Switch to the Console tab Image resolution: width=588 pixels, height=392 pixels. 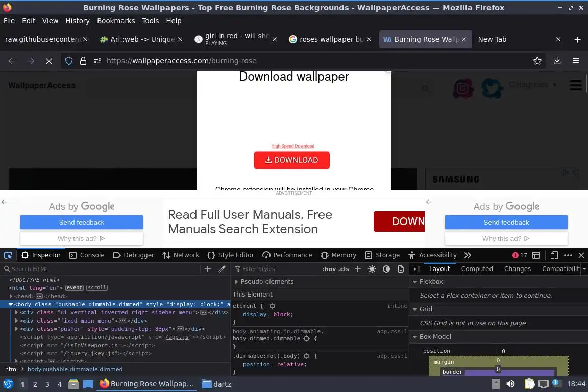click(x=87, y=255)
